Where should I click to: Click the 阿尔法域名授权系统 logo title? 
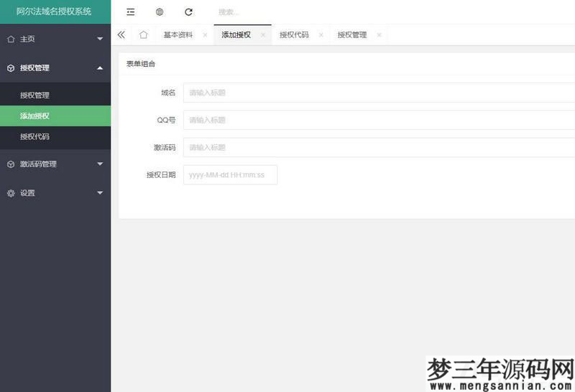(x=54, y=11)
